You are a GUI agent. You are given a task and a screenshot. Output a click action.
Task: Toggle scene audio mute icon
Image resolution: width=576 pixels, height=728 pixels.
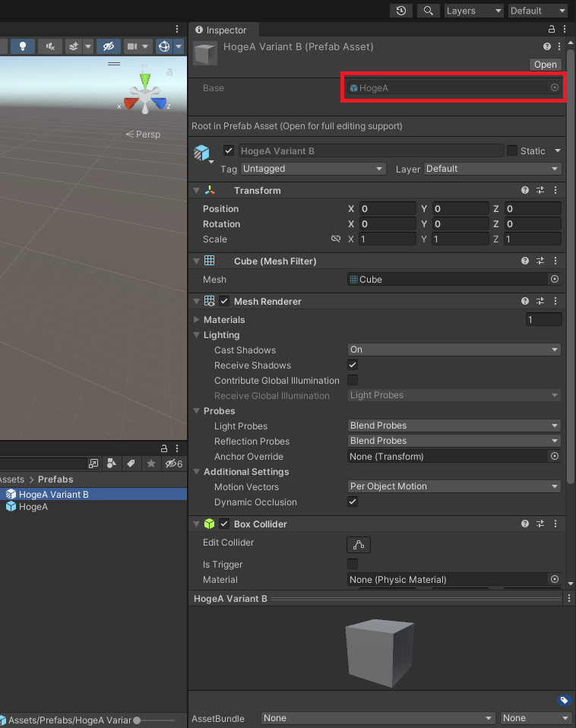coord(50,46)
